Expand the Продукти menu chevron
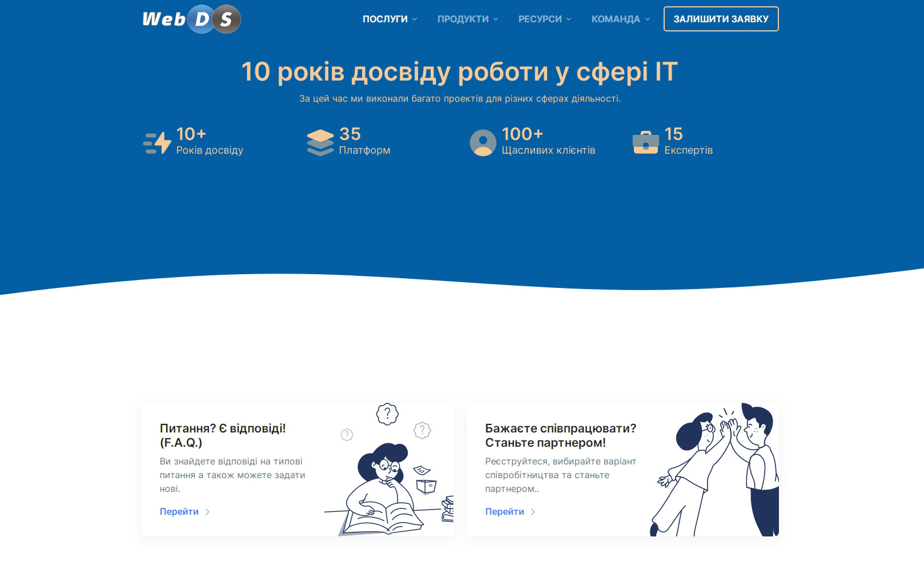Image resolution: width=924 pixels, height=577 pixels. click(496, 19)
